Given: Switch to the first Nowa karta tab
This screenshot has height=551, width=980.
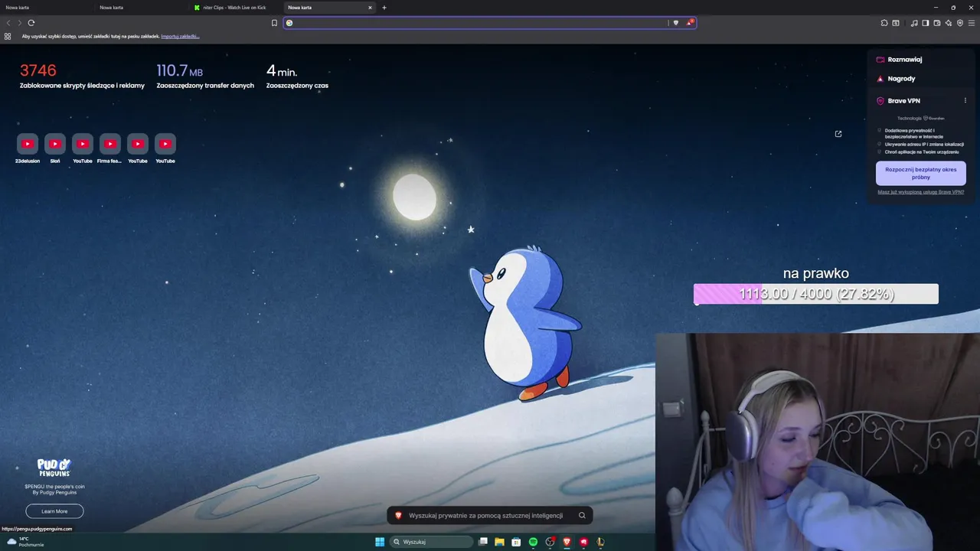Looking at the screenshot, I should [x=46, y=8].
